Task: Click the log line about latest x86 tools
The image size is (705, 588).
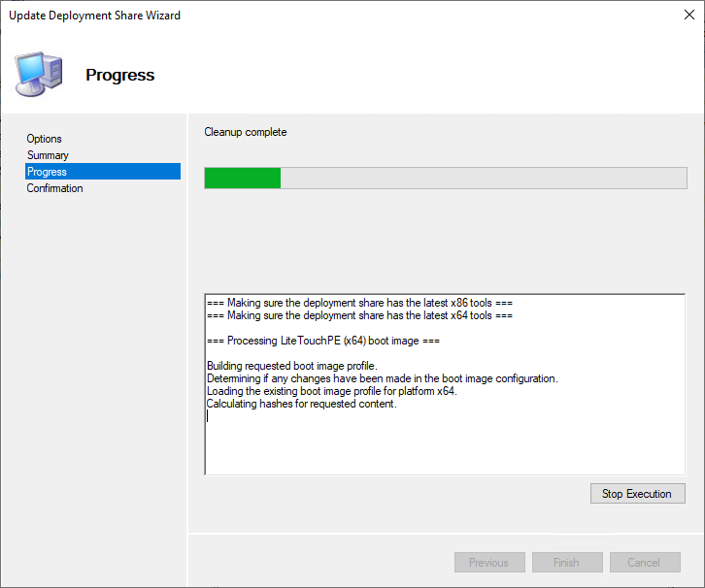Action: (359, 303)
